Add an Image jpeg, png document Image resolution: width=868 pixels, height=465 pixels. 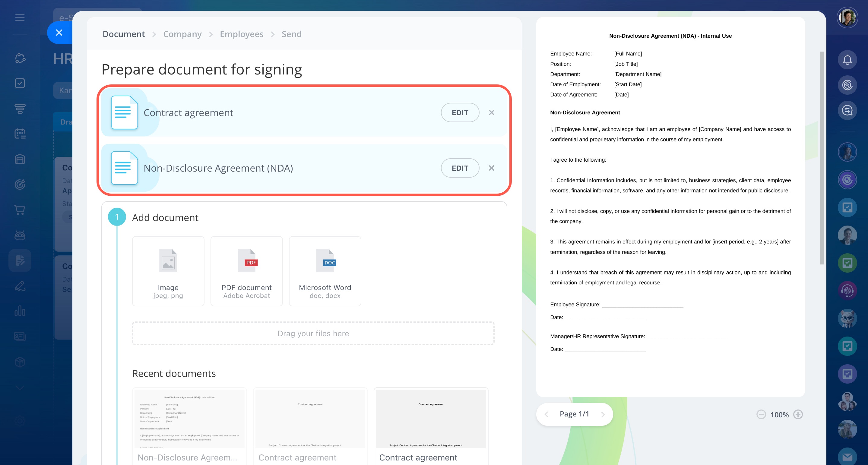pyautogui.click(x=168, y=271)
